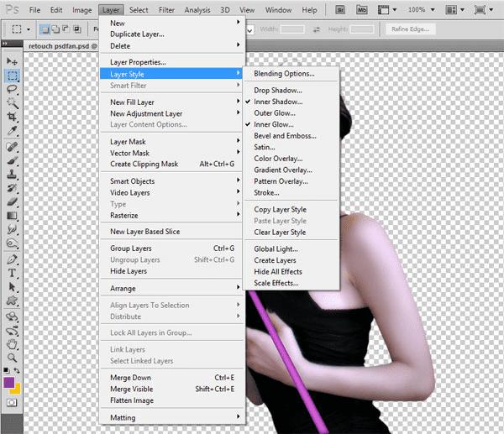Activate the Hand tool

[13, 344]
